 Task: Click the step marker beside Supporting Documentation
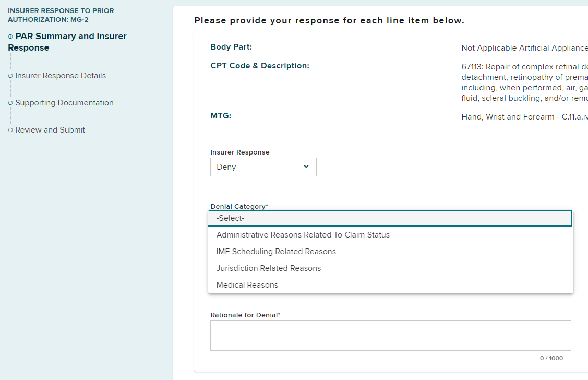[10, 103]
